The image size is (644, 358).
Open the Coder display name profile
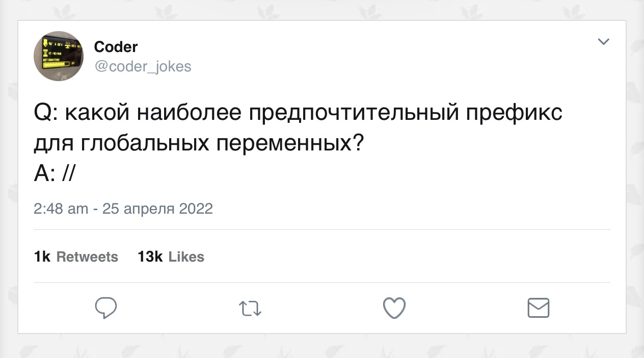click(116, 47)
